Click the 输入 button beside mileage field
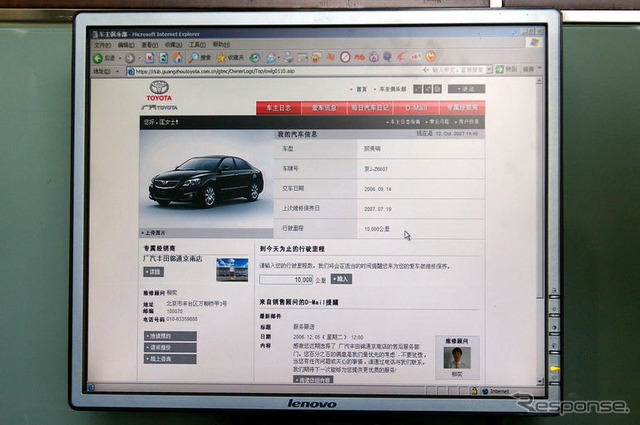The height and width of the screenshot is (425, 640). pos(341,279)
